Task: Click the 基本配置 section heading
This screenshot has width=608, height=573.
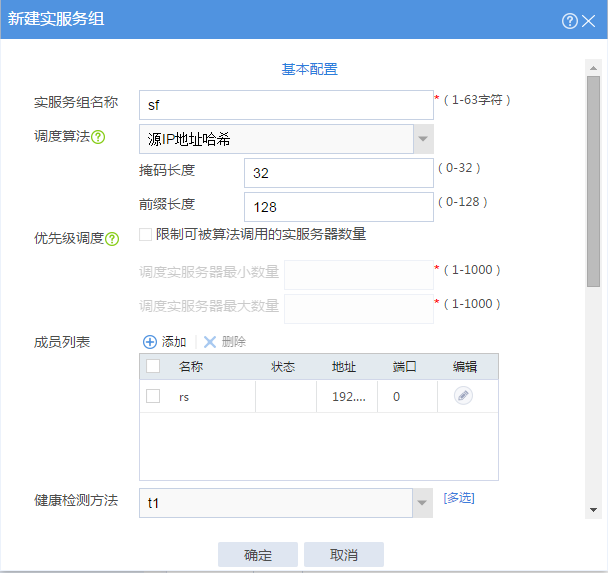Action: 309,69
